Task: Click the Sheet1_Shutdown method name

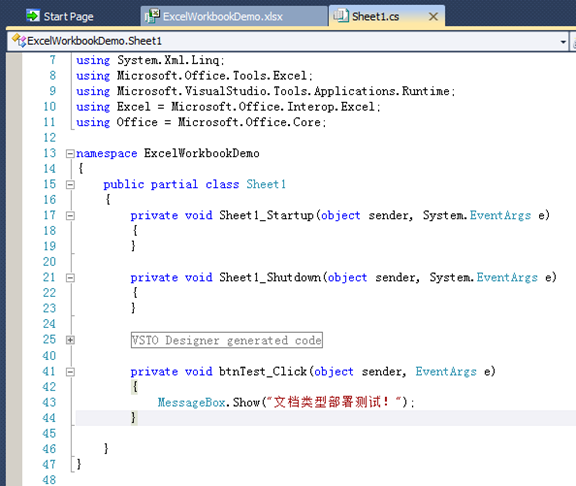Action: point(270,277)
